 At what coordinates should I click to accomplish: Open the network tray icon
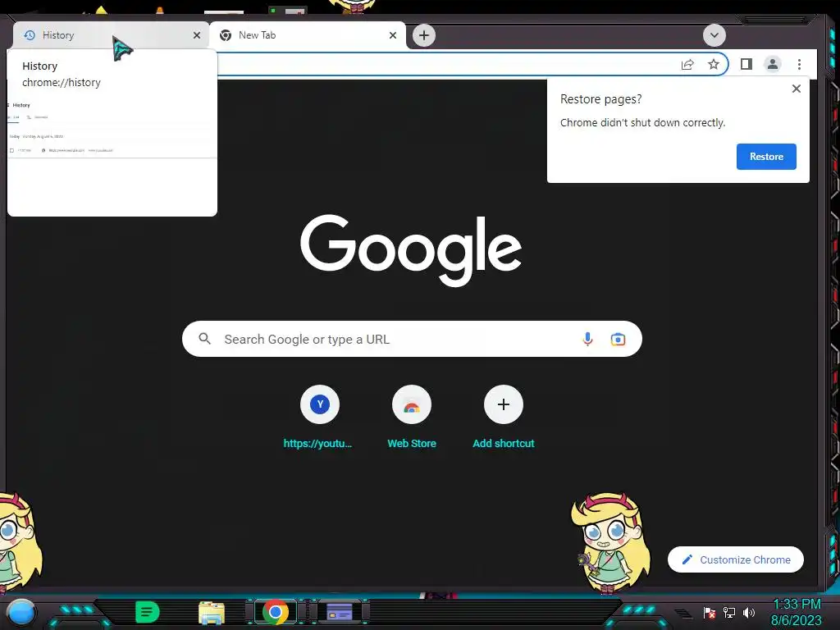click(x=728, y=612)
